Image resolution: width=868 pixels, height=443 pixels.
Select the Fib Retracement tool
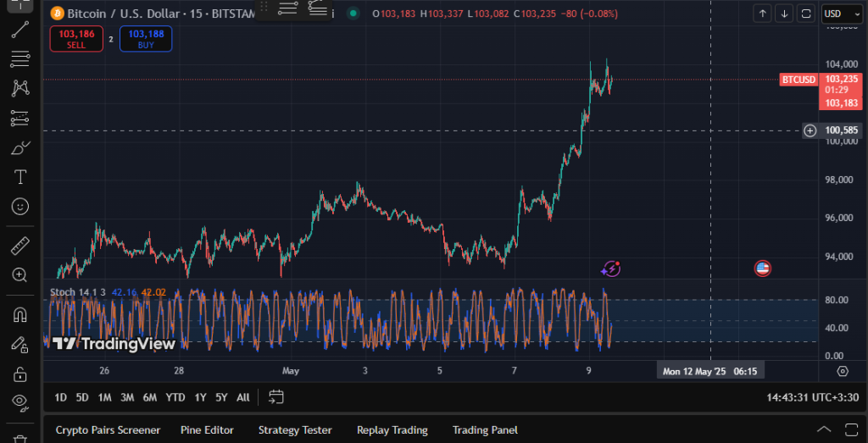[20, 58]
